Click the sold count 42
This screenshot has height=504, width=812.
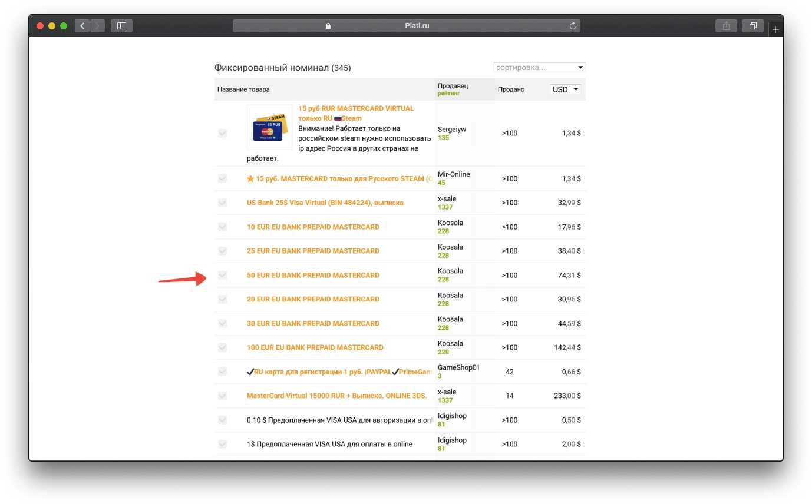[x=510, y=372]
